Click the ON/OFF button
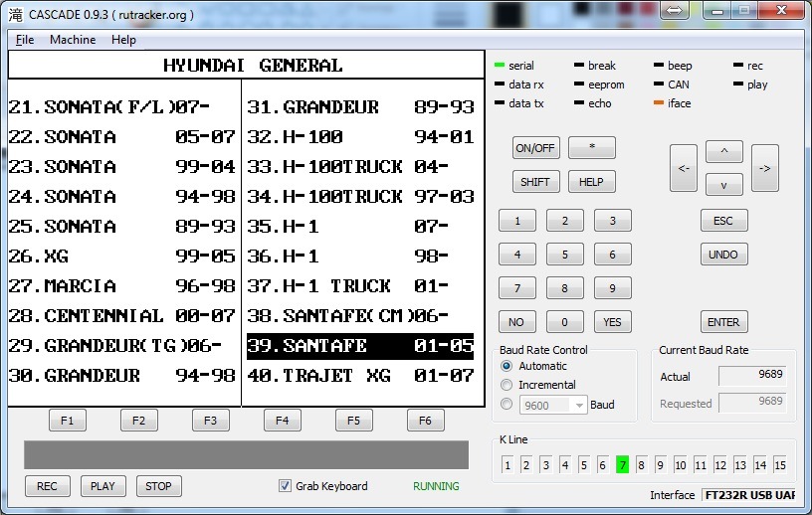Viewport: 812px width, 515px height. 535,148
